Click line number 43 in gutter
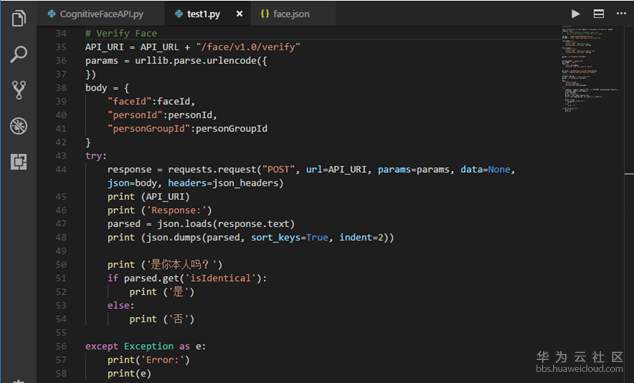 pos(61,156)
